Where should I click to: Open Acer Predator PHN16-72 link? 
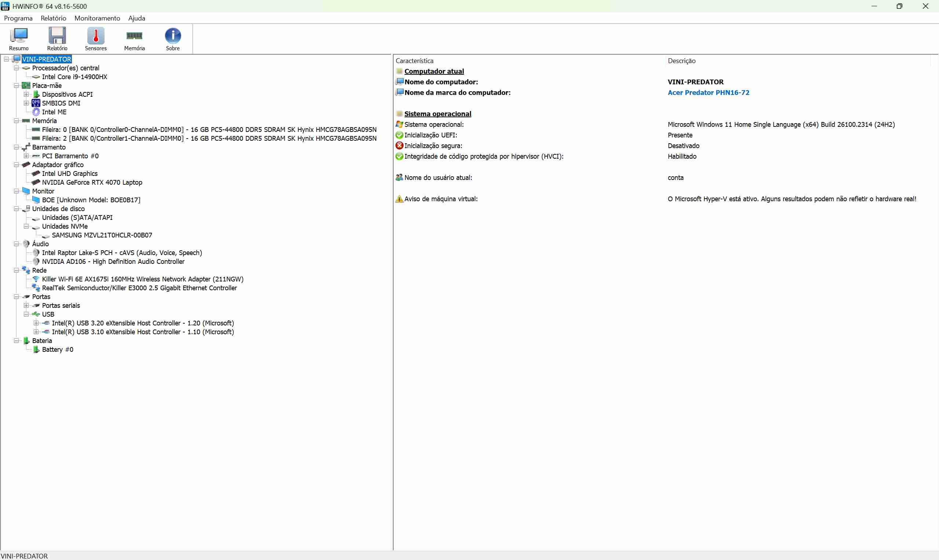708,92
